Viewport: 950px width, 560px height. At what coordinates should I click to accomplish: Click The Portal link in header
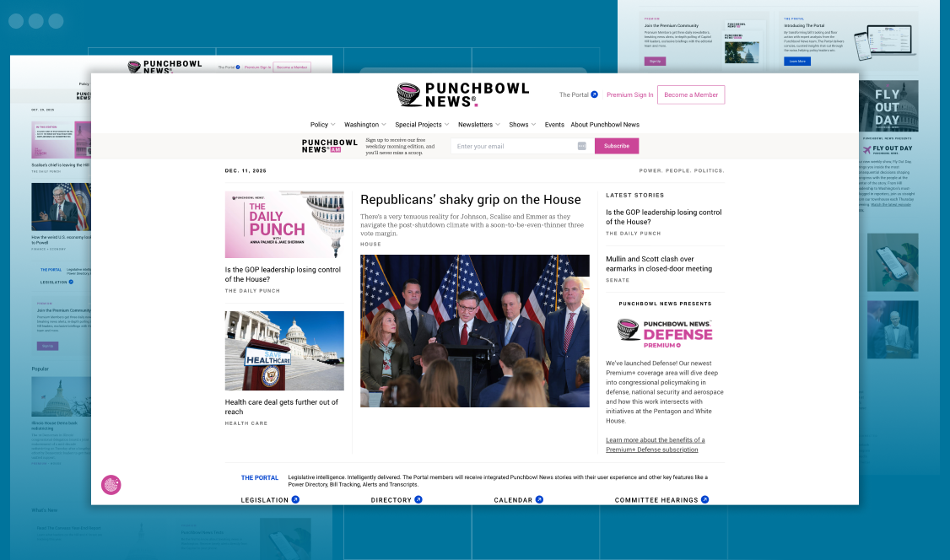point(574,95)
